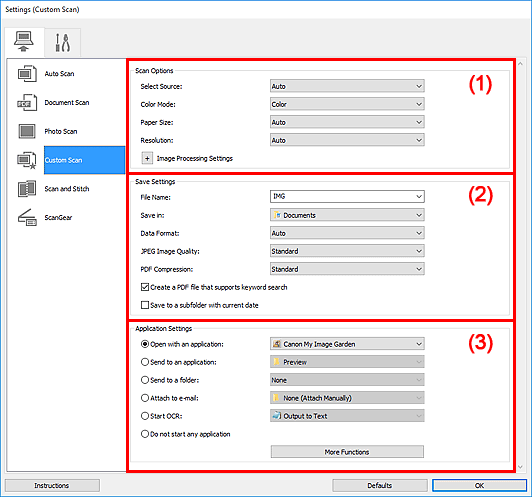Open the Resolution dropdown
Image resolution: width=532 pixels, height=497 pixels.
347,140
